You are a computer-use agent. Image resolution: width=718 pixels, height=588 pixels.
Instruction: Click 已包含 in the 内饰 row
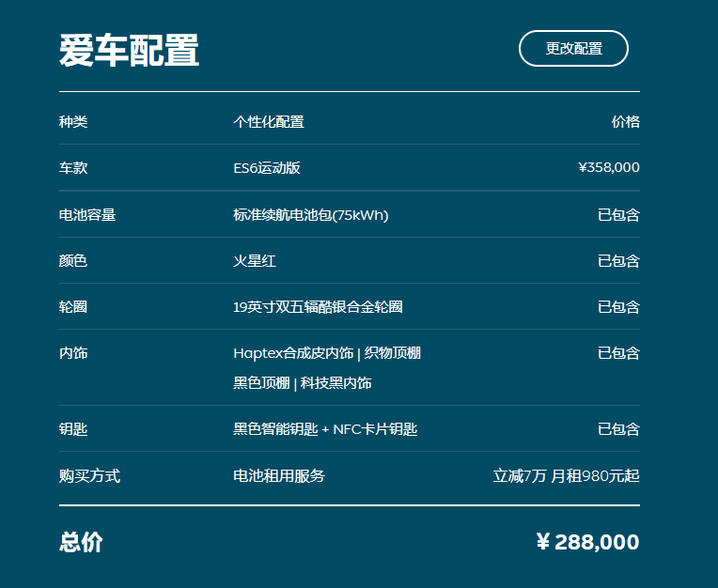point(618,353)
